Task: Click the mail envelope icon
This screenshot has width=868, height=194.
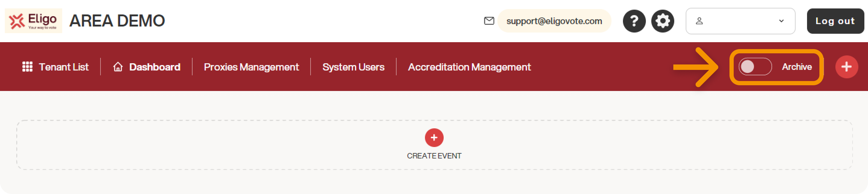Action: click(x=489, y=21)
